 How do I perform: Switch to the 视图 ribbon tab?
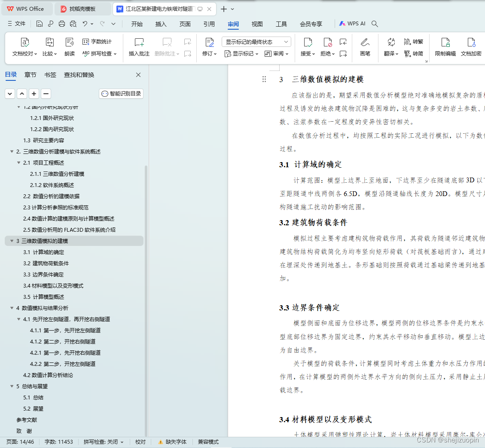coord(257,24)
